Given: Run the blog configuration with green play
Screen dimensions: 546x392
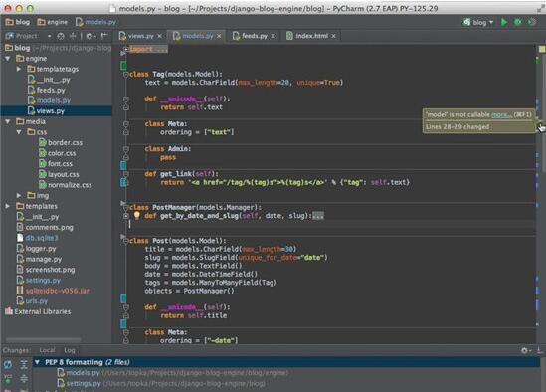Looking at the screenshot, I should click(x=504, y=22).
